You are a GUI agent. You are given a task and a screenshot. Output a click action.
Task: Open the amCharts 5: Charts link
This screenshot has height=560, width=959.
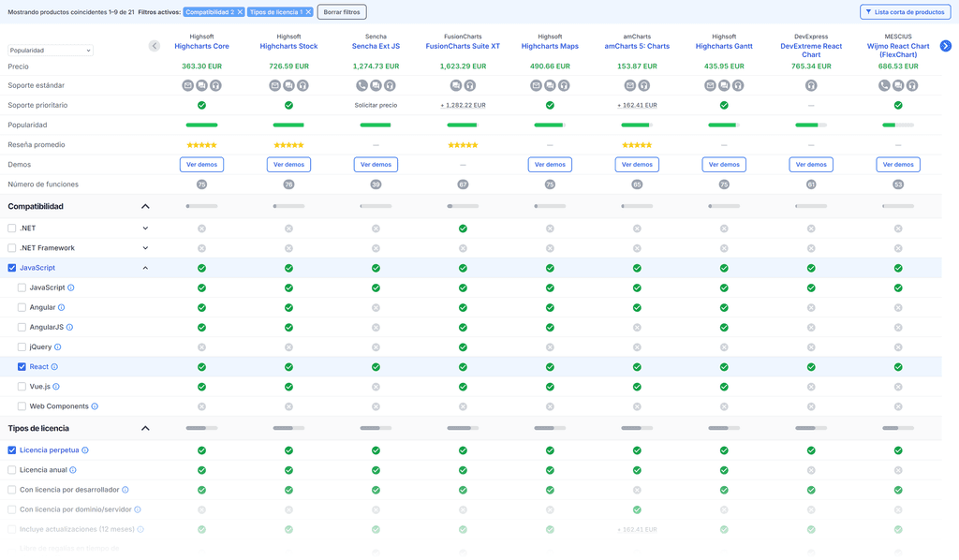pyautogui.click(x=637, y=46)
